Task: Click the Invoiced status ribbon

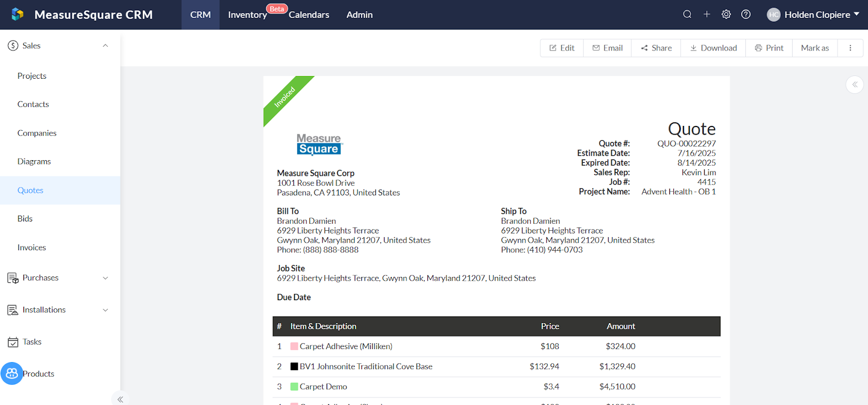Action: click(286, 98)
